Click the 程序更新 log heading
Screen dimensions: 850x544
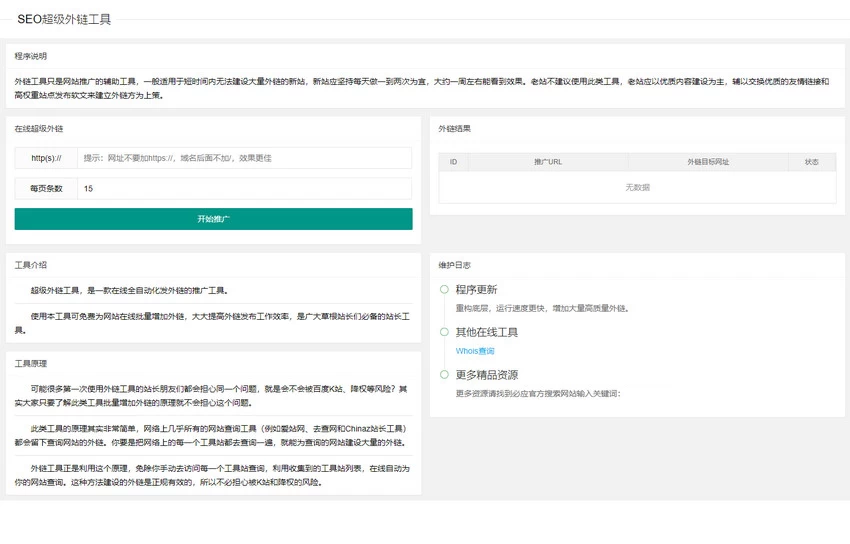(476, 289)
